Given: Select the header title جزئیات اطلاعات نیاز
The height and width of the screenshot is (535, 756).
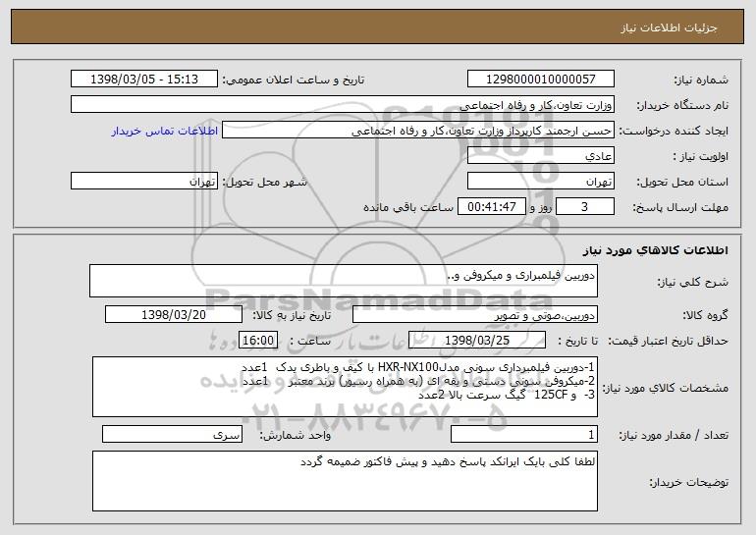Looking at the screenshot, I should tap(669, 27).
